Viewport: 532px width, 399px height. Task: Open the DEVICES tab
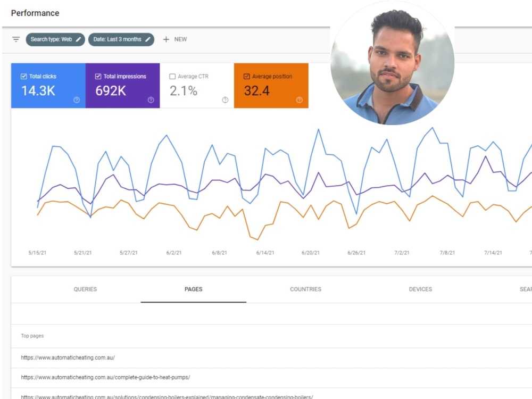(420, 289)
